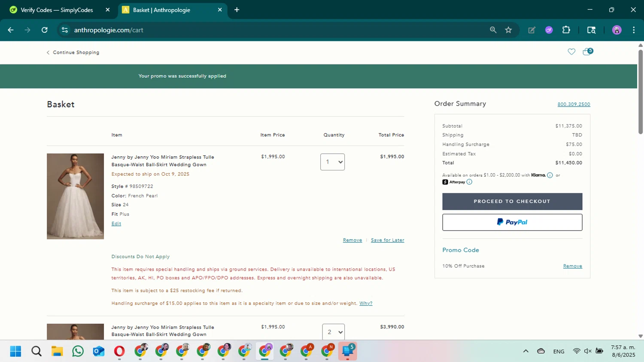Viewport: 644px width, 362px height.
Task: Open a new browser tab
Action: [x=237, y=10]
